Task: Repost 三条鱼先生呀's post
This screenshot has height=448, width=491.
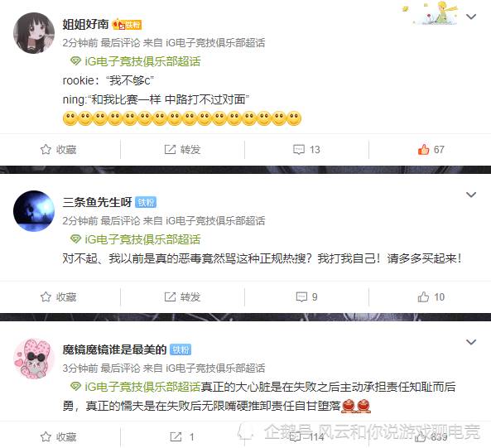Action: click(182, 296)
